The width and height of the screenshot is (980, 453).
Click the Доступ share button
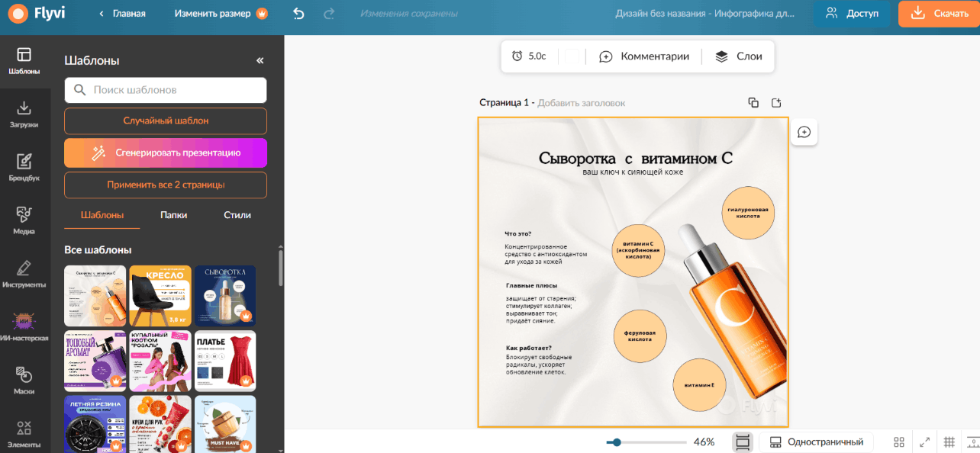(x=852, y=14)
